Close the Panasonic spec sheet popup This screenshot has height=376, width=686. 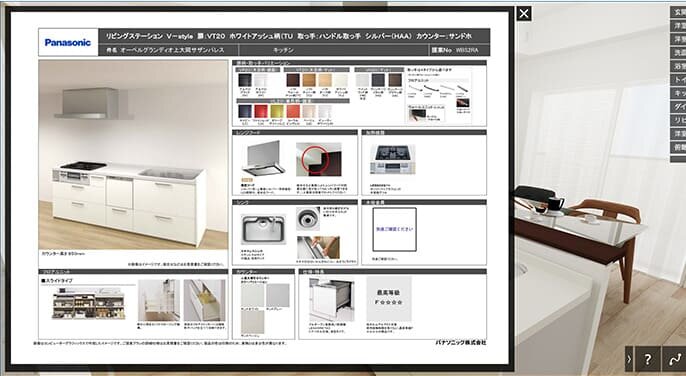pyautogui.click(x=524, y=14)
